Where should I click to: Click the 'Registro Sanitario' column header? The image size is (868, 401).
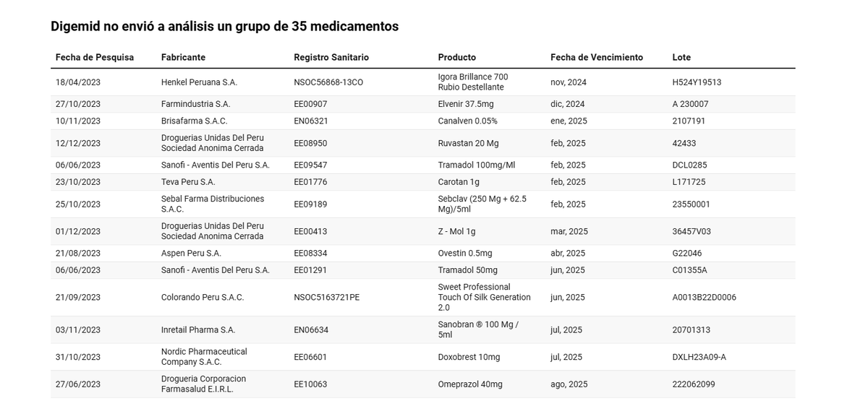click(x=331, y=57)
